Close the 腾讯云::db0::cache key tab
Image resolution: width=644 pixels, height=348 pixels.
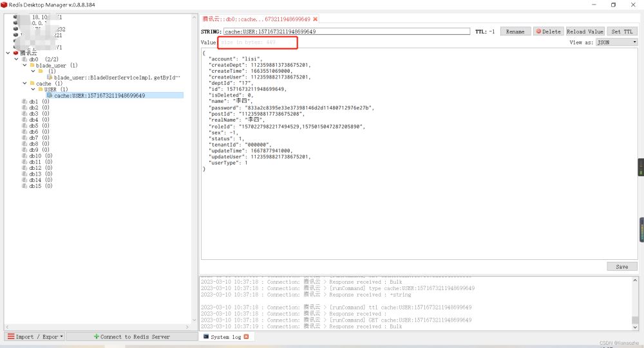click(315, 19)
